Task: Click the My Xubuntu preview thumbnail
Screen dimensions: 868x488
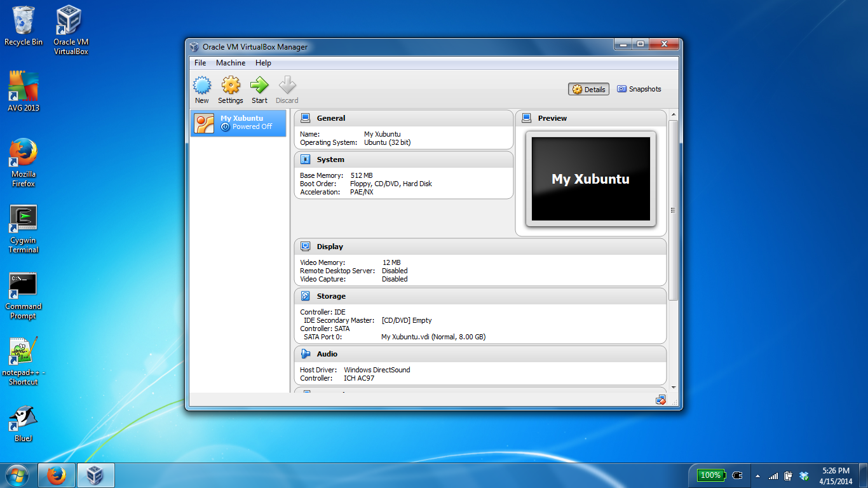Action: [591, 179]
